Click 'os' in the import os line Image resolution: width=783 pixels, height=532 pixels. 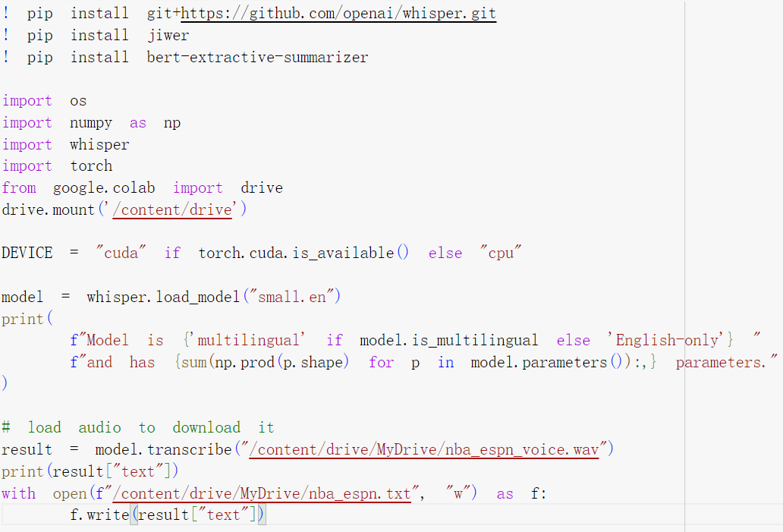78,101
